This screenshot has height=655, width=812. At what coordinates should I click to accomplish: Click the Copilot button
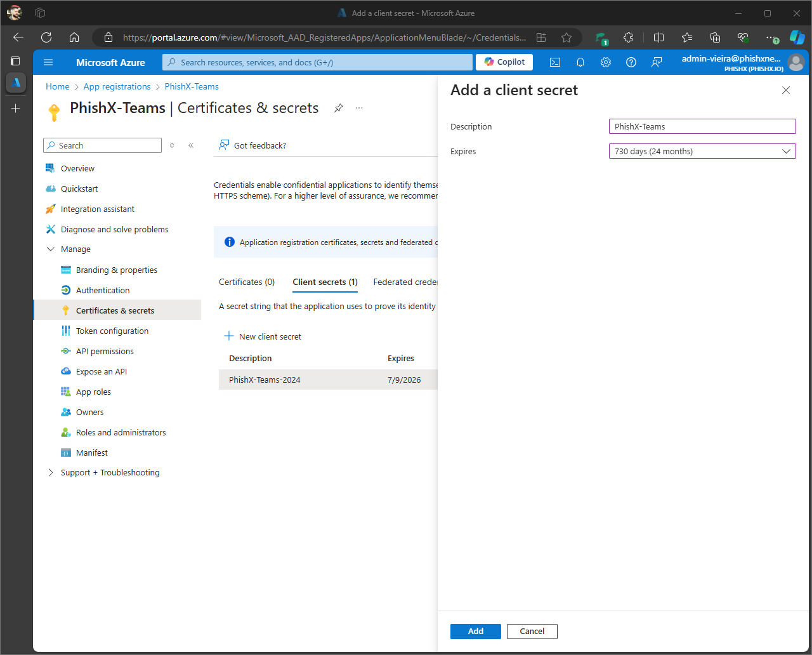pos(504,62)
